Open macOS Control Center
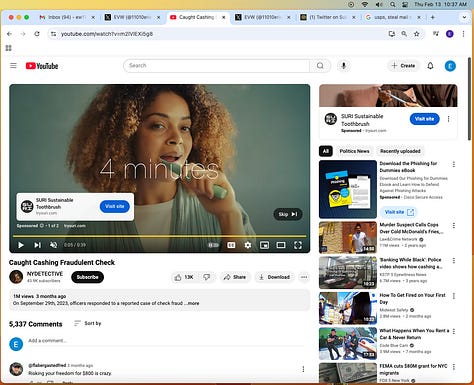Screen dimensions: 474x385 pyautogui.click(x=405, y=4)
